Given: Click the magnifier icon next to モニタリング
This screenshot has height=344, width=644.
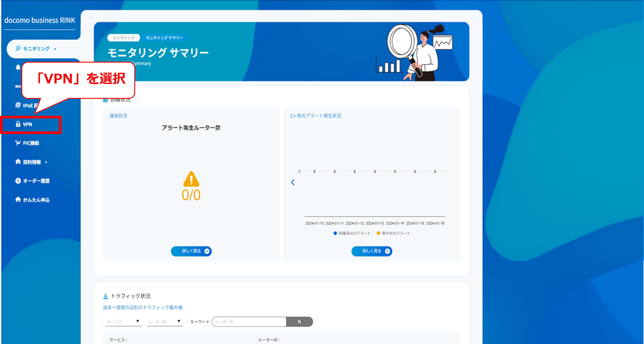Looking at the screenshot, I should click(x=18, y=48).
